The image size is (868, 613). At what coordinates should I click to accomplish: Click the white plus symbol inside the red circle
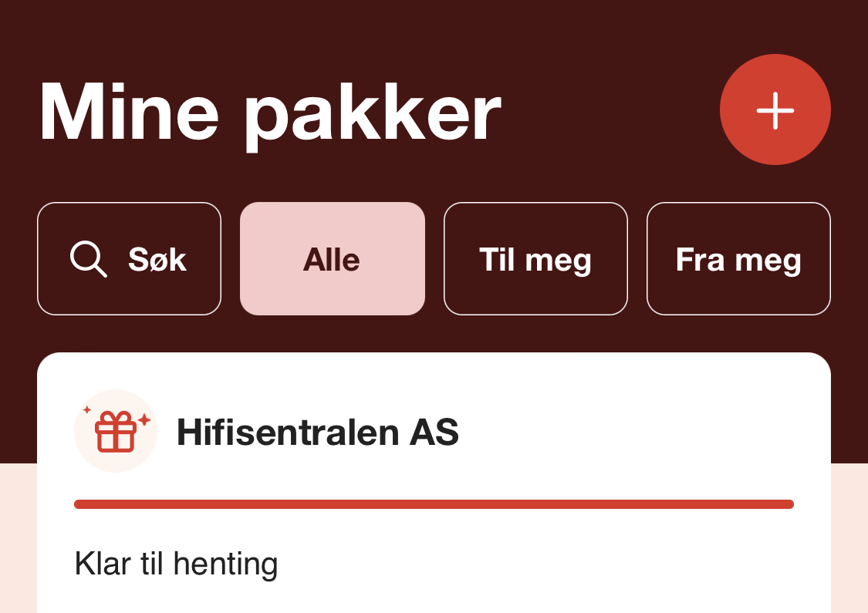pos(775,110)
